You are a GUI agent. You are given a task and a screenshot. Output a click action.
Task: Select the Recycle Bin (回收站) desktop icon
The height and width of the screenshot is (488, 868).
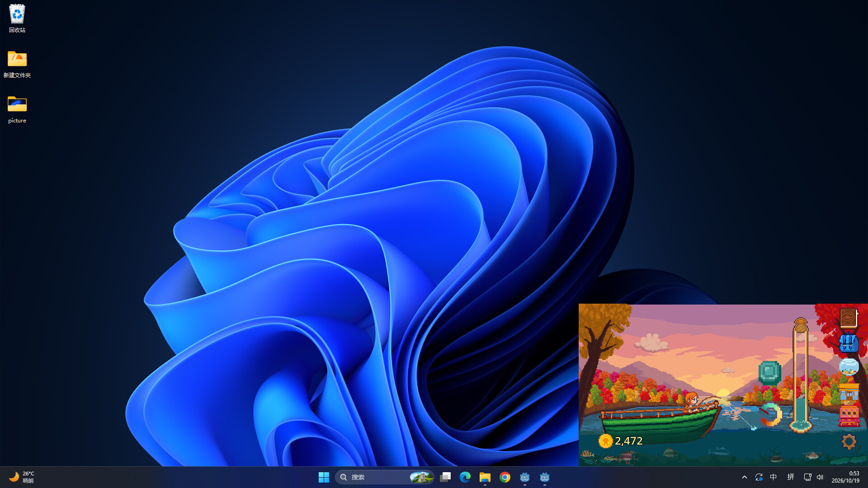point(17,19)
